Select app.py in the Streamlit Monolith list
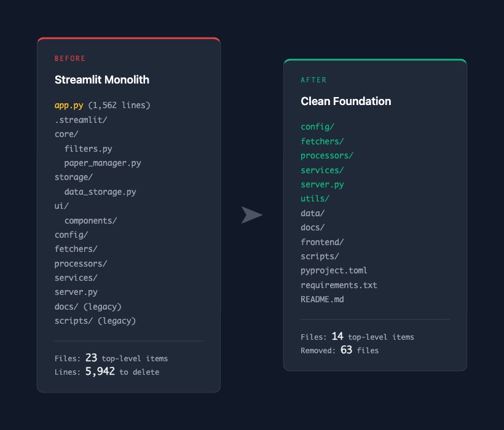Image resolution: width=504 pixels, height=430 pixels. (69, 105)
